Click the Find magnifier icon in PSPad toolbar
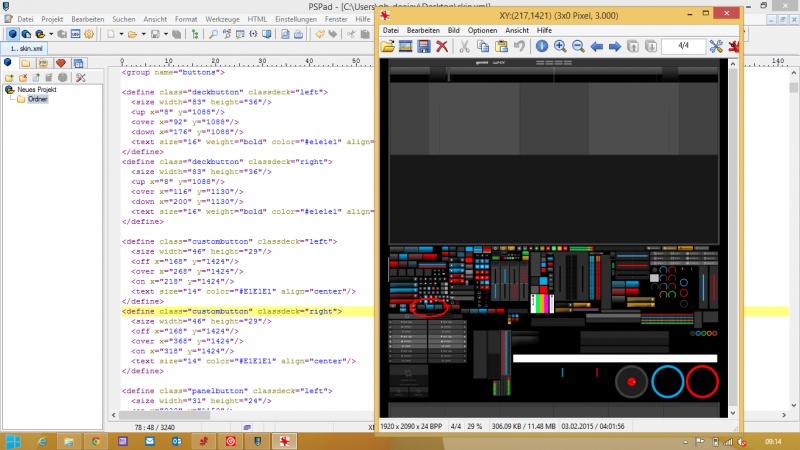This screenshot has height=450, width=800. (213, 34)
